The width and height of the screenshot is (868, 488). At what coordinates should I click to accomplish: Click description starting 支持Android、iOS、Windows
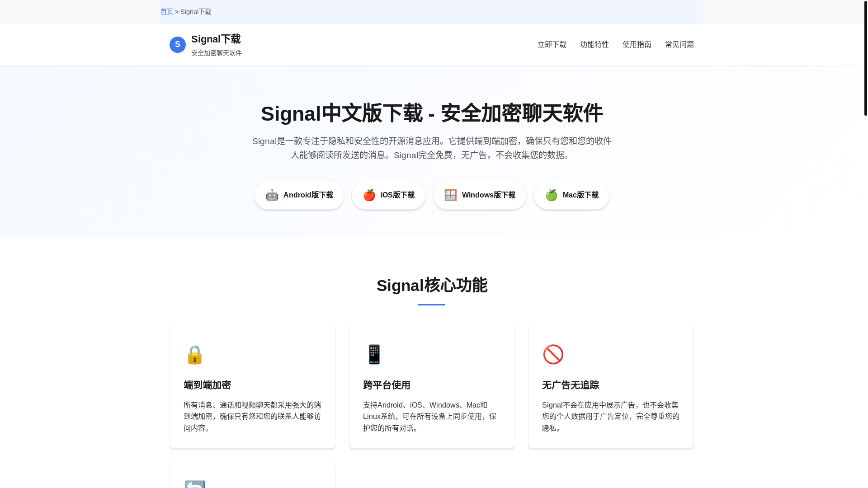point(430,417)
